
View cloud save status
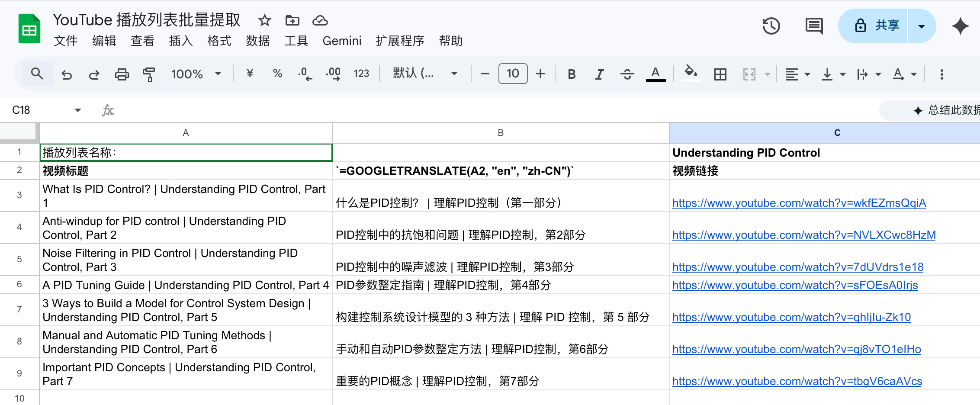[320, 20]
